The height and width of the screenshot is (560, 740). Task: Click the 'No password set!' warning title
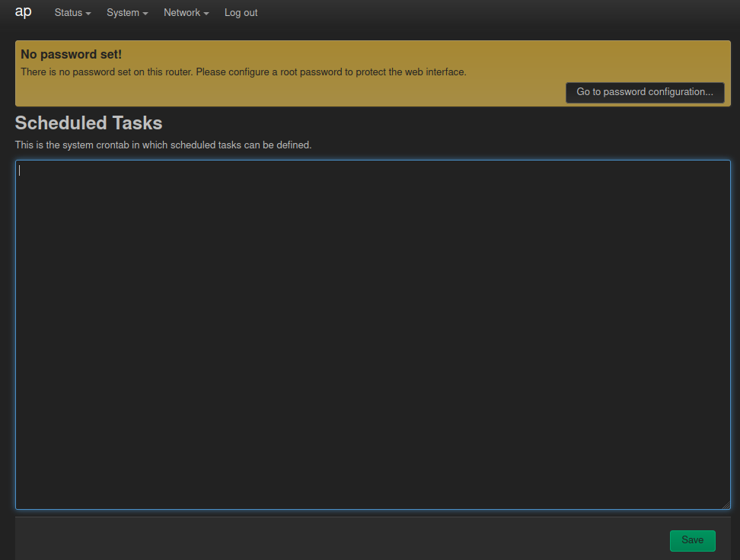pos(71,55)
